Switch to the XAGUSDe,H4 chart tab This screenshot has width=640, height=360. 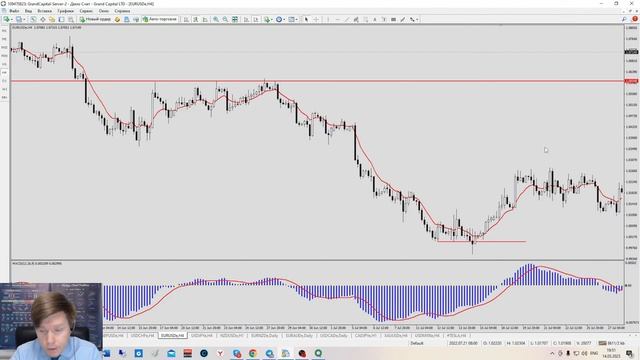tap(396, 336)
